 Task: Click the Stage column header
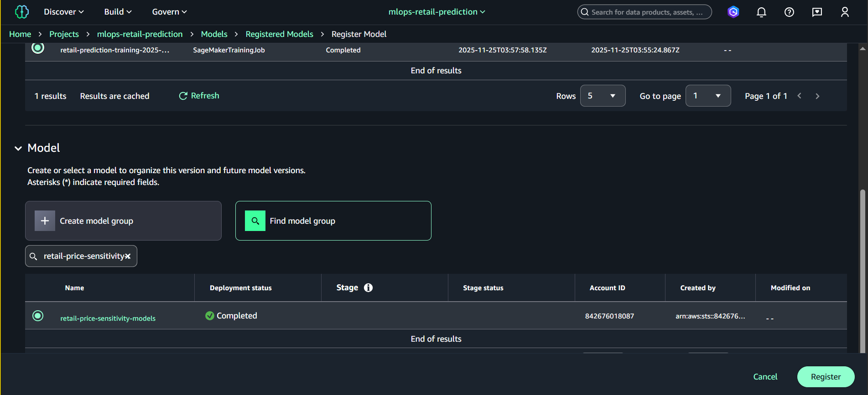(347, 287)
